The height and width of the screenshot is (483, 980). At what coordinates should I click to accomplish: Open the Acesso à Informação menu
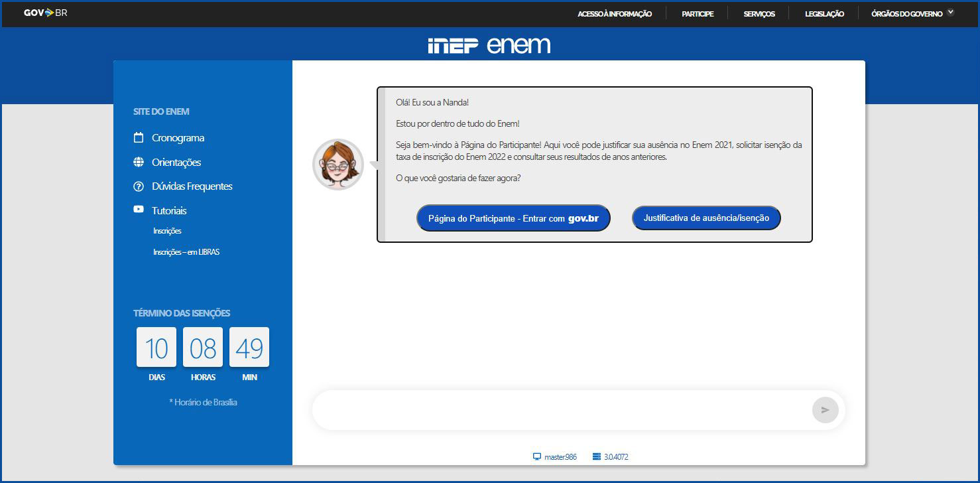pyautogui.click(x=615, y=14)
